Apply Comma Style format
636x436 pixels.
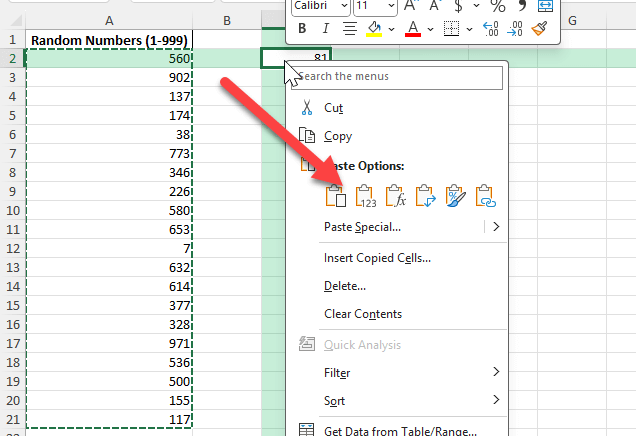(x=522, y=6)
